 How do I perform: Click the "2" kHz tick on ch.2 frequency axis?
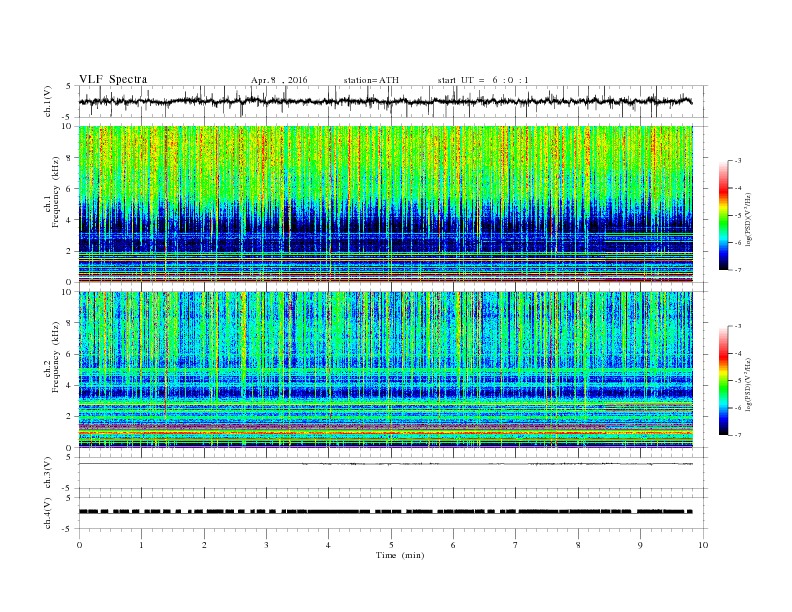click(x=69, y=417)
